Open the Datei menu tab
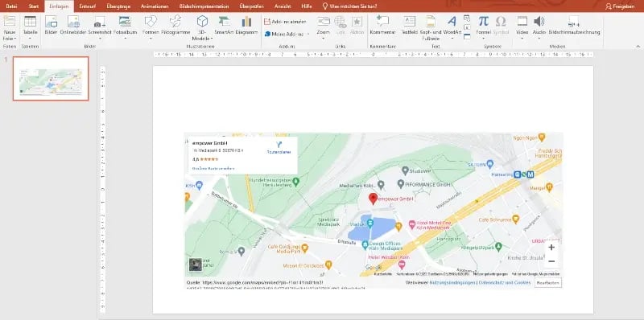This screenshot has width=644, height=320. [x=12, y=6]
